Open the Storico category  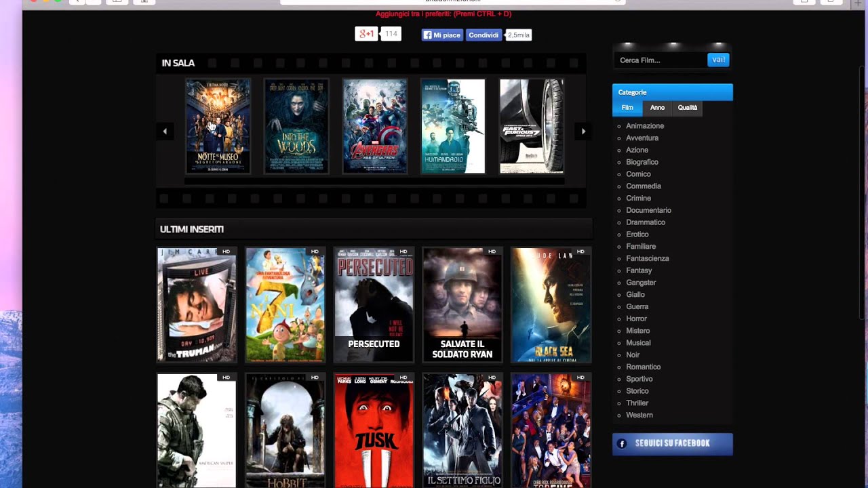click(637, 391)
